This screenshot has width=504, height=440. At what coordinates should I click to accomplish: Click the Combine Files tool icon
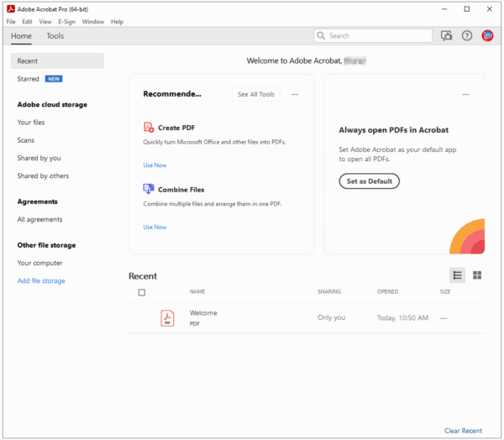click(x=149, y=189)
